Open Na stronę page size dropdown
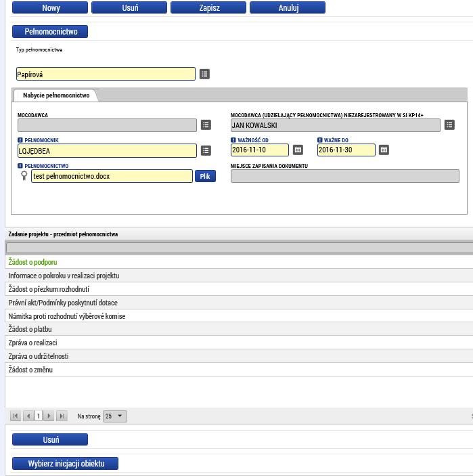The width and height of the screenshot is (473, 476). [115, 416]
